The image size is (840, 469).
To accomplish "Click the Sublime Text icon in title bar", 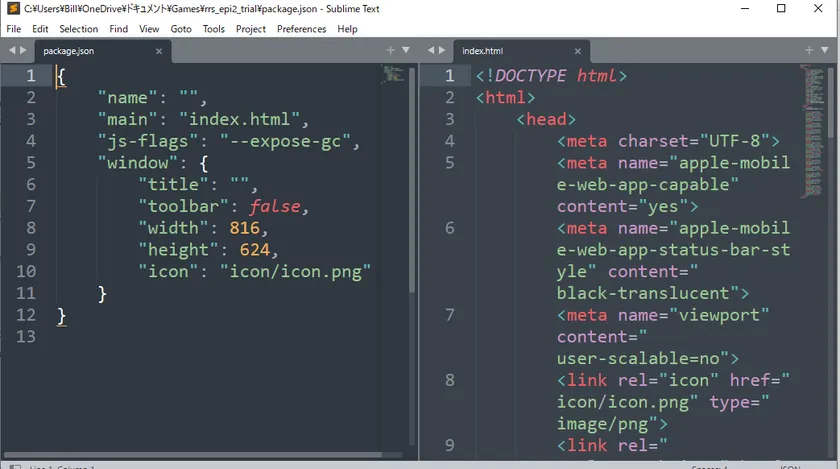I will pos(13,8).
